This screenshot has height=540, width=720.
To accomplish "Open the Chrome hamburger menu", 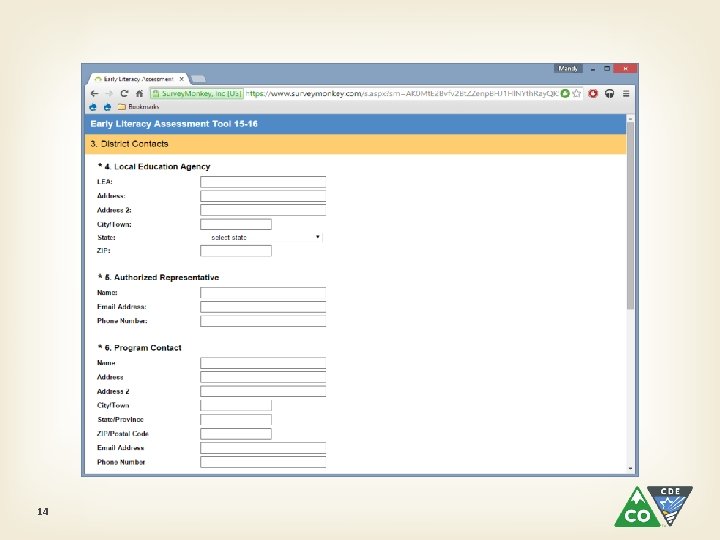I will click(626, 94).
